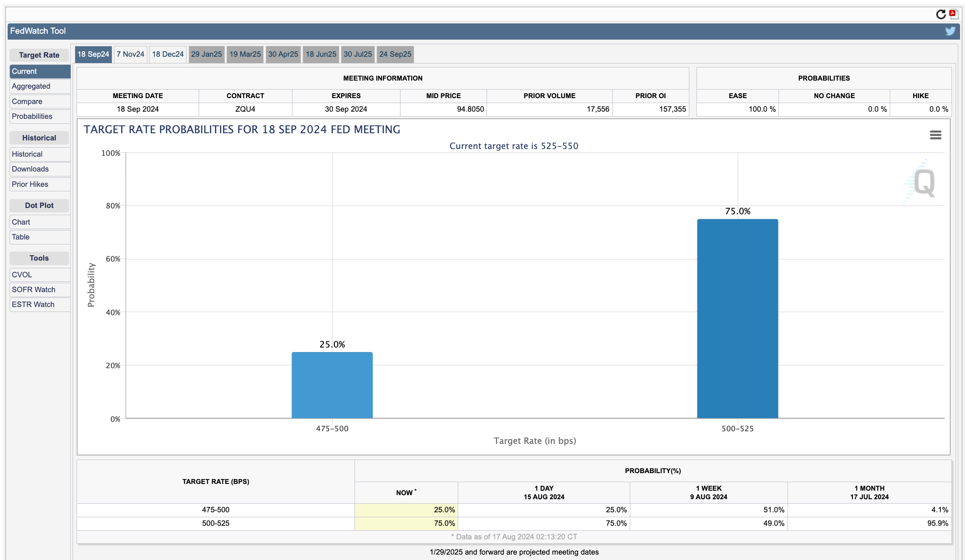Open the 19 Mar25 meeting tab
Viewport: 965px width, 560px height.
click(245, 54)
